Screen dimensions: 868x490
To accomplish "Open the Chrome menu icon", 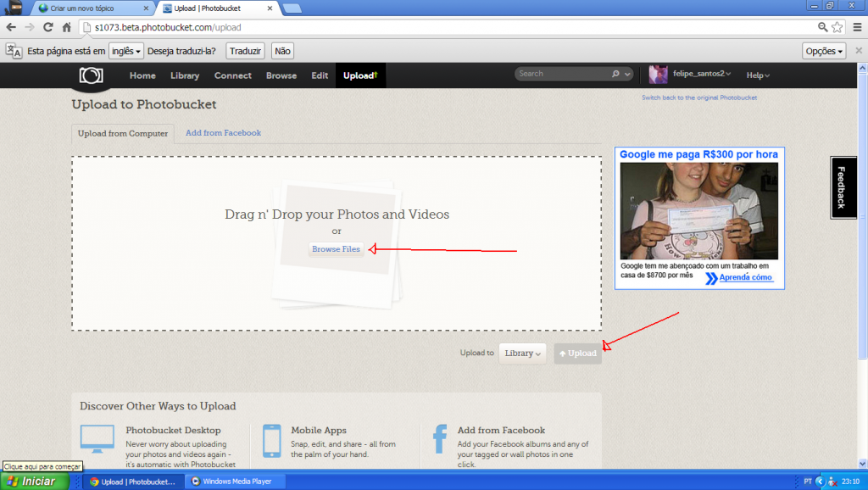I will (x=858, y=27).
